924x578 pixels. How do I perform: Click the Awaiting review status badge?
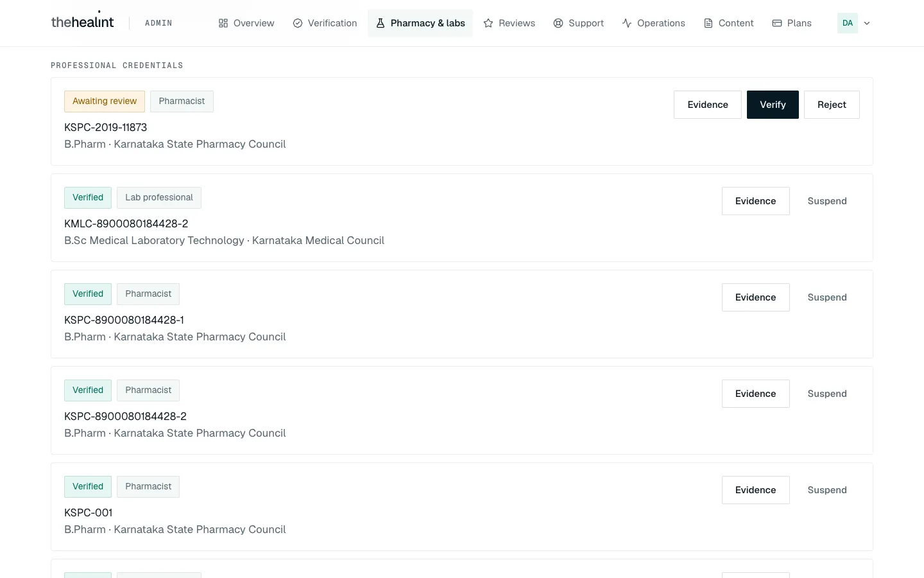[105, 101]
